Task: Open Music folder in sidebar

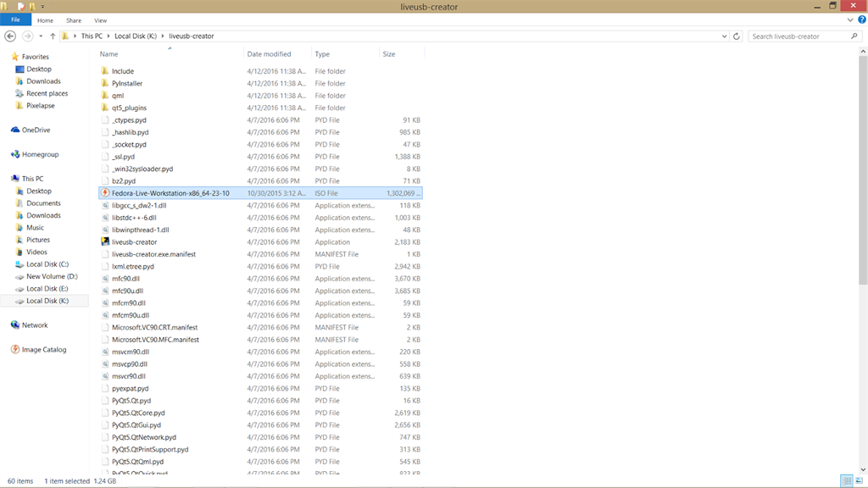Action: tap(35, 227)
